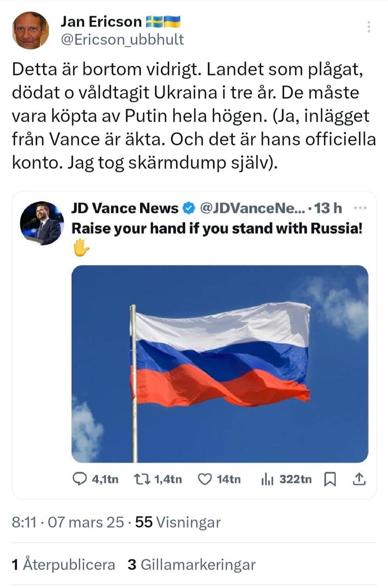Click the reply icon with 4,1tn
Viewport: 388px width, 588px height.
(80, 480)
